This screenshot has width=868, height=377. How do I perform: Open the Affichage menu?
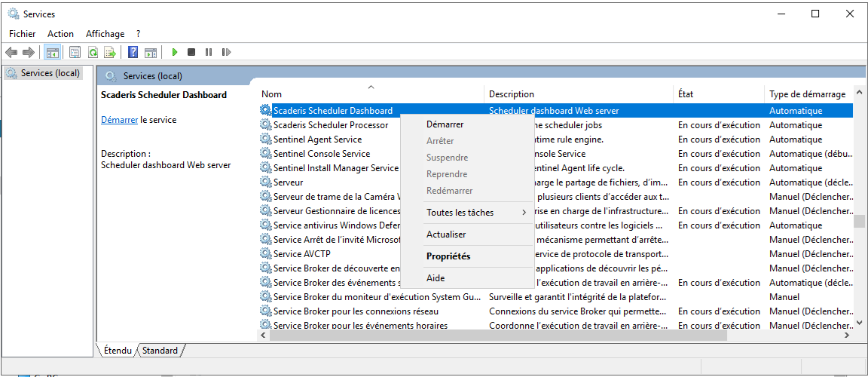point(105,34)
